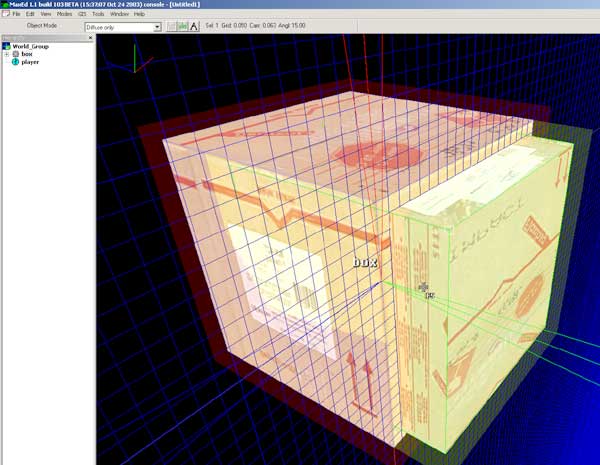
Task: Click the box label in viewport
Action: click(365, 262)
